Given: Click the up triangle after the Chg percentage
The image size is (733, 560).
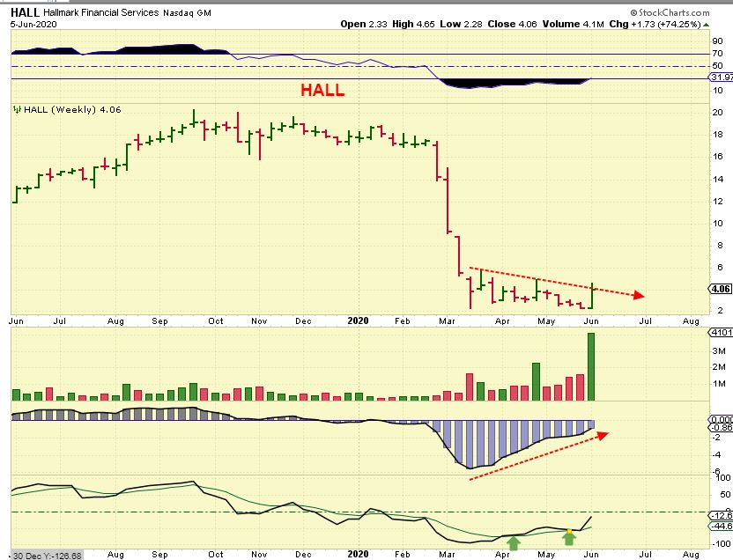Looking at the screenshot, I should point(706,25).
